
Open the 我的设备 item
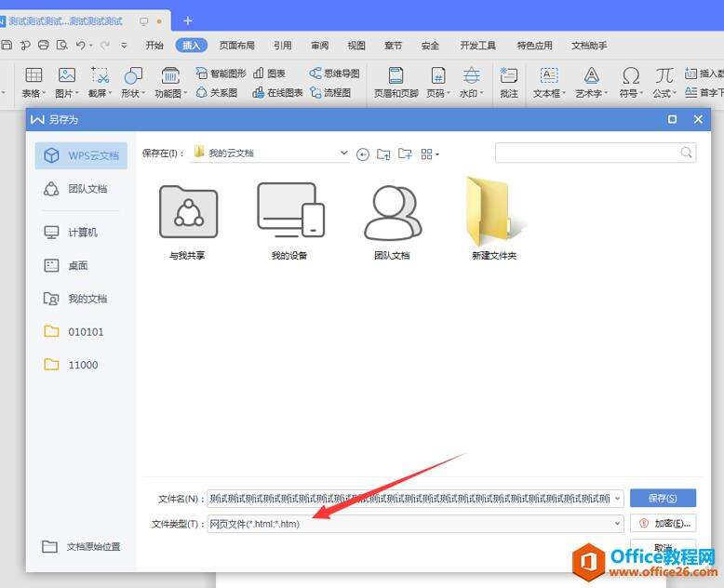(x=290, y=222)
